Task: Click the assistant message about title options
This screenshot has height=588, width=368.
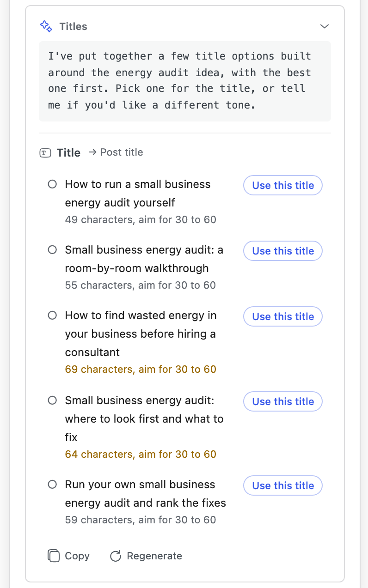Action: 185,81
